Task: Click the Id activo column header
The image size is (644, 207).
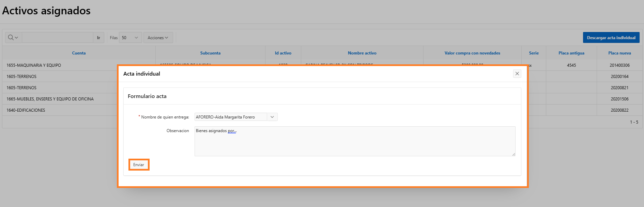Action: coord(283,53)
